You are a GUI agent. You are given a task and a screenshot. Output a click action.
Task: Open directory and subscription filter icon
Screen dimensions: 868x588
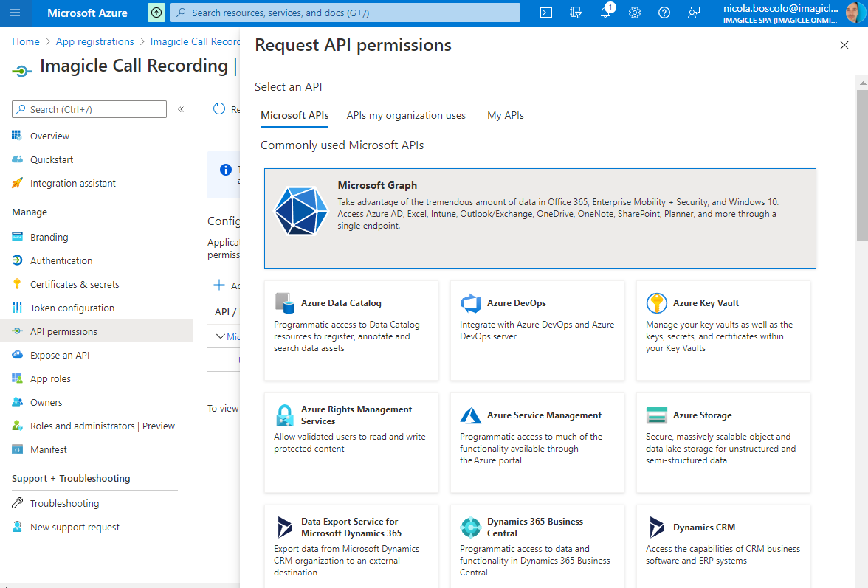tap(576, 13)
